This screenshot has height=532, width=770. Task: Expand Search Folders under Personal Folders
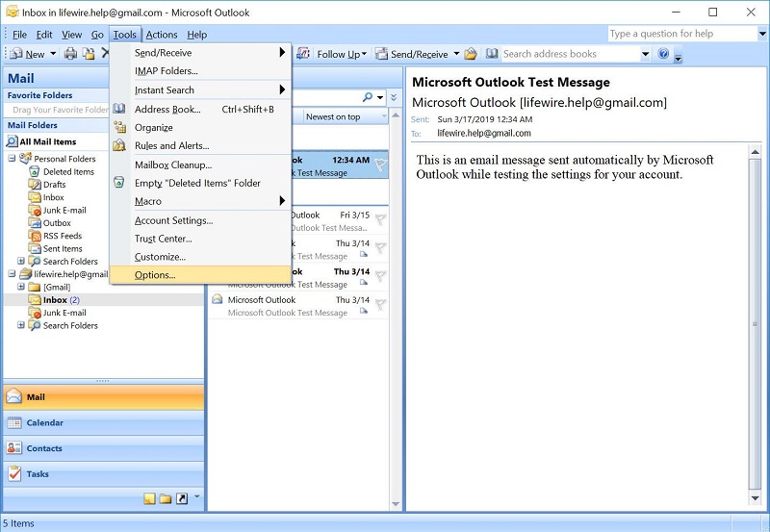pos(21,261)
